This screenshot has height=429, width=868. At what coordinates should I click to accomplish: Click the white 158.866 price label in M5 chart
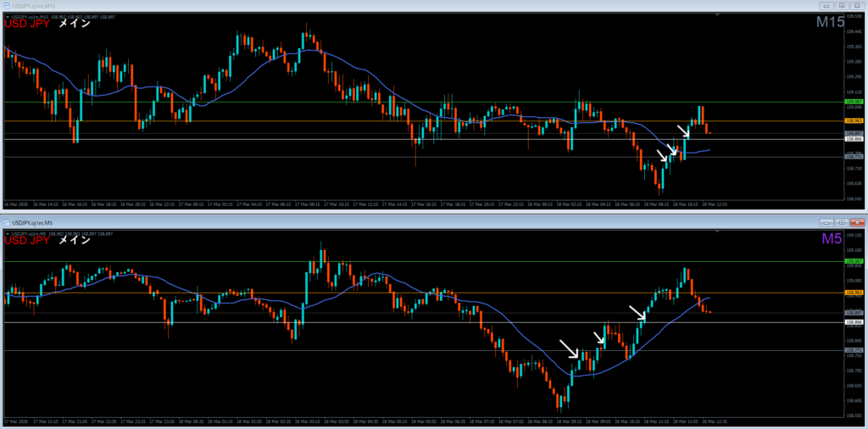854,322
